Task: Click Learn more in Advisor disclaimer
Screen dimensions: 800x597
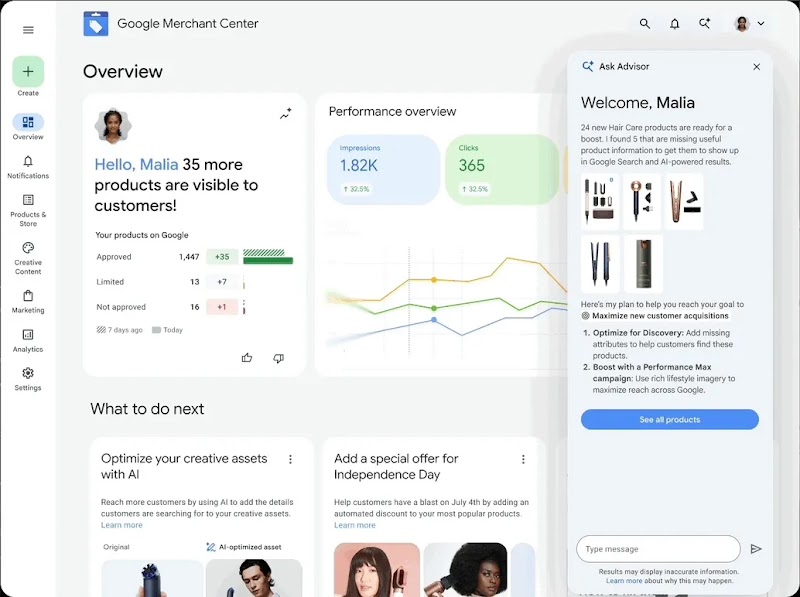Action: (624, 581)
